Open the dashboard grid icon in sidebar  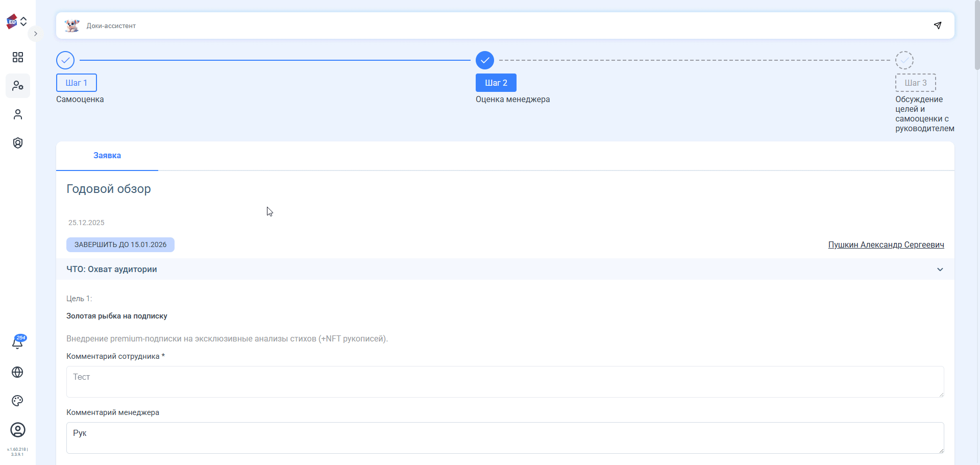(x=18, y=57)
